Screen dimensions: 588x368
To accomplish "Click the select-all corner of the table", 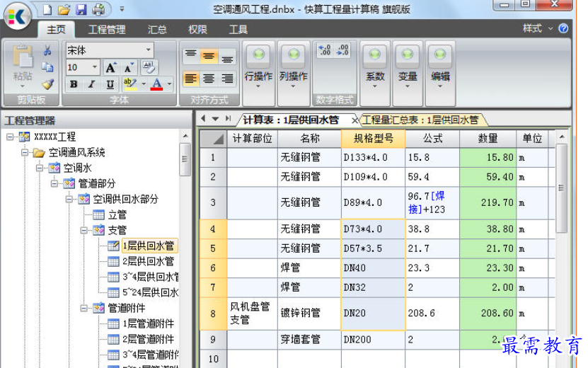I will click(214, 139).
